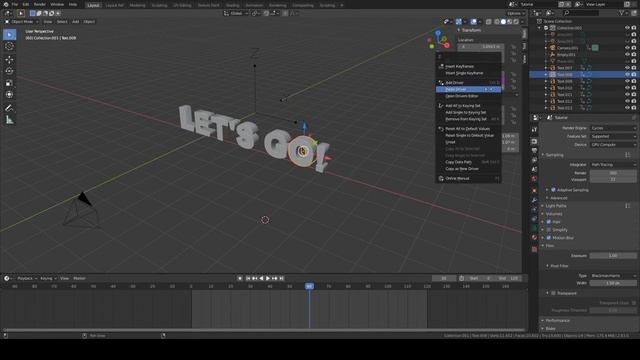This screenshot has height=360, width=640.
Task: Toggle the Hair checkbox
Action: [549, 222]
